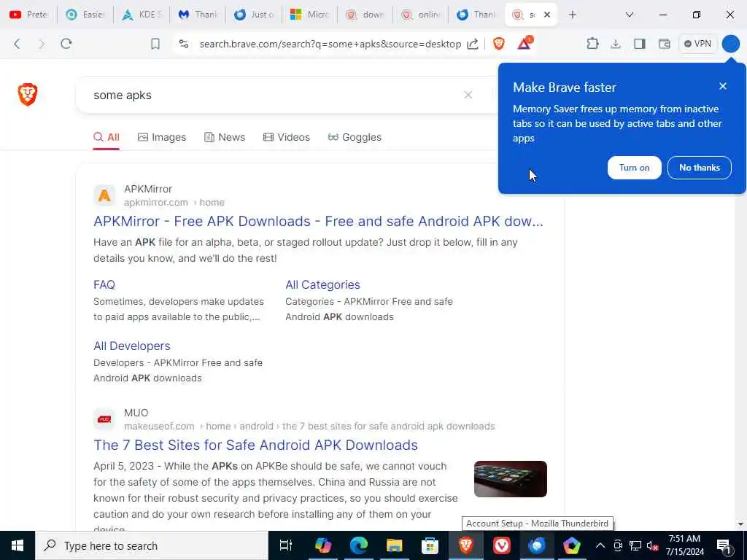Open the FAQ sublink

[104, 285]
